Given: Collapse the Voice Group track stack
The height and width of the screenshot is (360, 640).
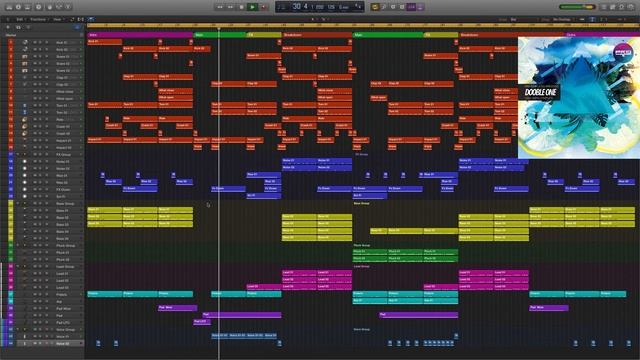Looking at the screenshot, I should pyautogui.click(x=18, y=329).
